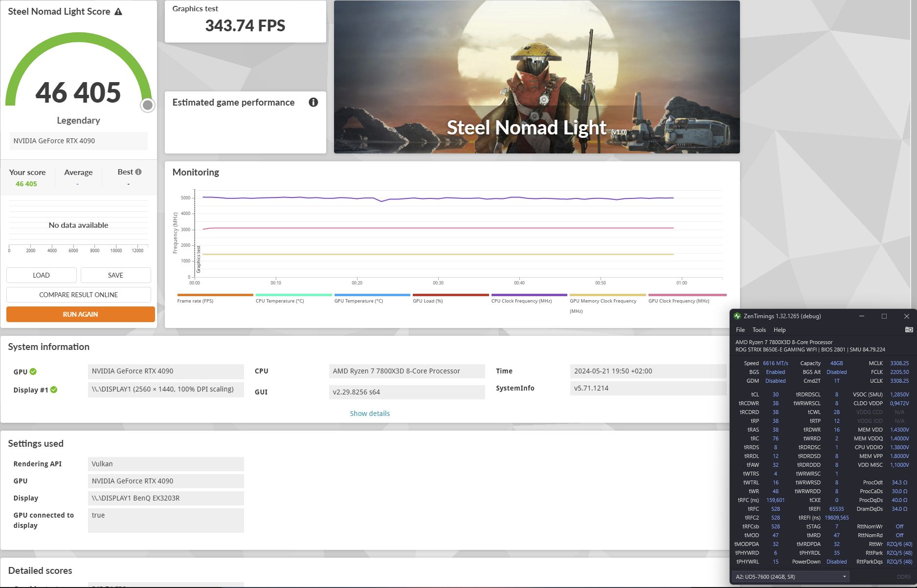Click the warning triangle beside Steel Nomad Light Score
The image size is (917, 588).
tap(118, 11)
